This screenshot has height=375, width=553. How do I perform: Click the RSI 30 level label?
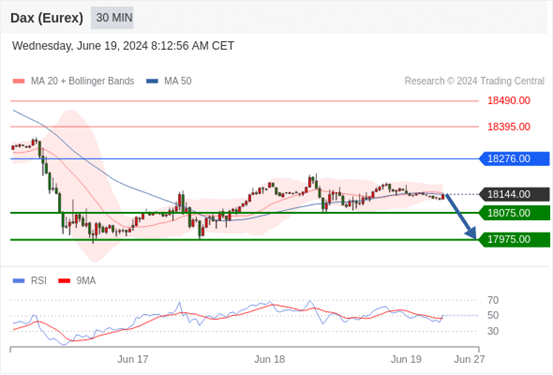[x=493, y=331]
